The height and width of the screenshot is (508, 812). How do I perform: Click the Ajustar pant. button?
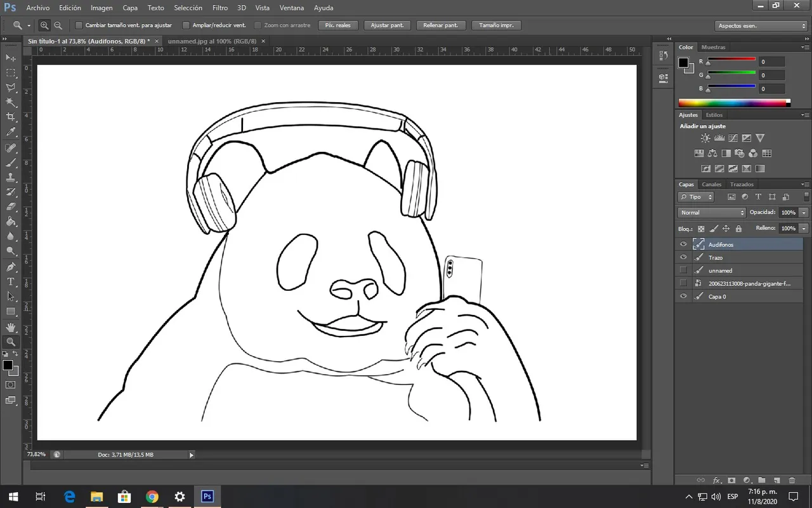point(387,25)
